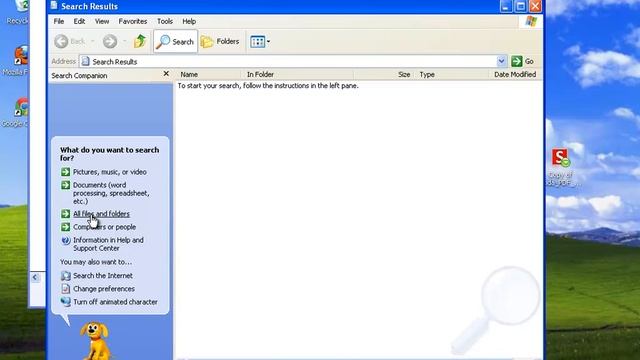The height and width of the screenshot is (360, 640).
Task: Click the animated character option icon
Action: coord(65,302)
